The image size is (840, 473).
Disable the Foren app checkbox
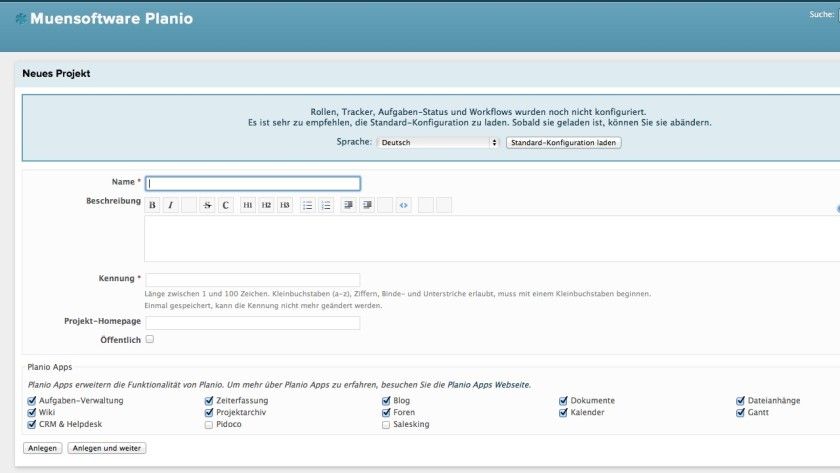coord(386,412)
